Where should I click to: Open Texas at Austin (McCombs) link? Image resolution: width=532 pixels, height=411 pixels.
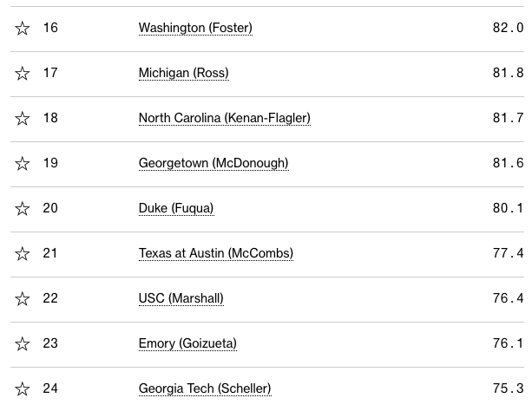[x=216, y=254]
